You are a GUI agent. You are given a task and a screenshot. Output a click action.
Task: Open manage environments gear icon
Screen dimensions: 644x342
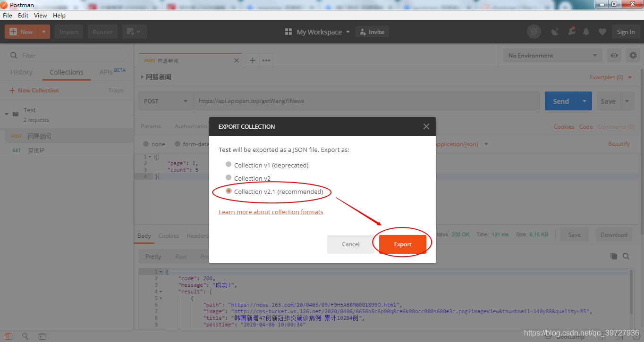pos(633,55)
